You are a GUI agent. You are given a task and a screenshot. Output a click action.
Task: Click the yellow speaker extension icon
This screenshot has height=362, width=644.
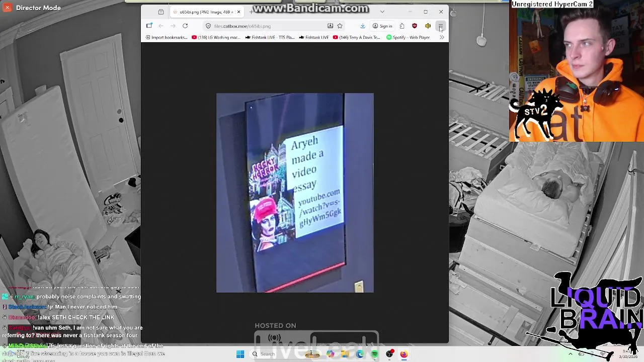(x=428, y=26)
